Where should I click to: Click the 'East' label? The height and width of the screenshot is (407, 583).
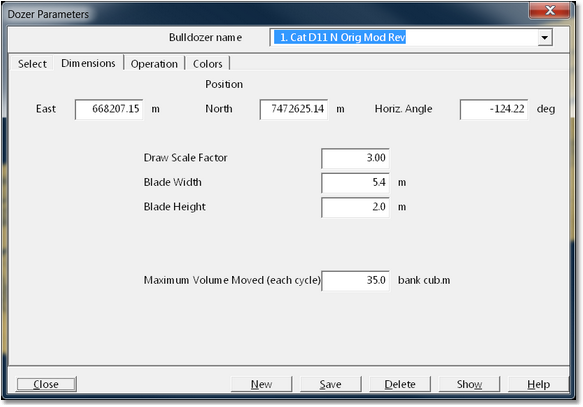[x=46, y=109]
